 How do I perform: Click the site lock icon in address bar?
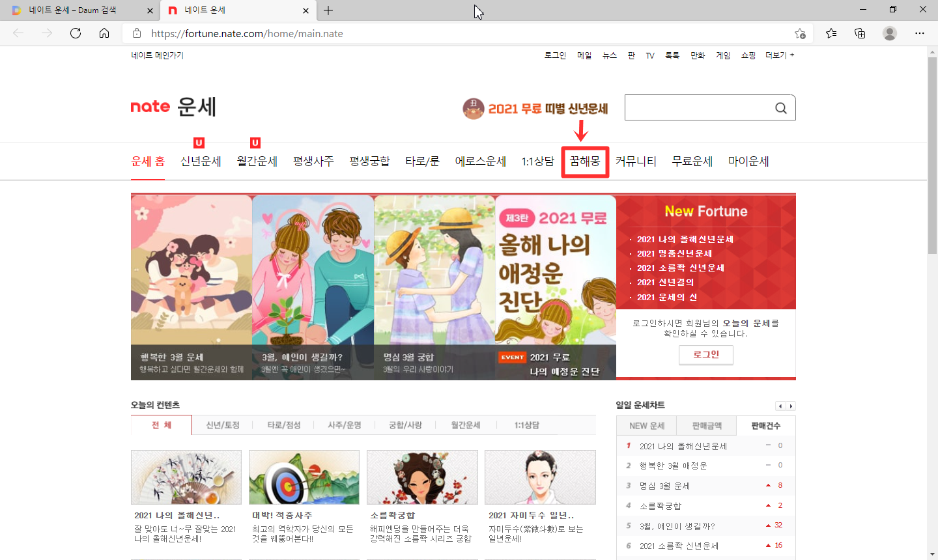point(137,33)
